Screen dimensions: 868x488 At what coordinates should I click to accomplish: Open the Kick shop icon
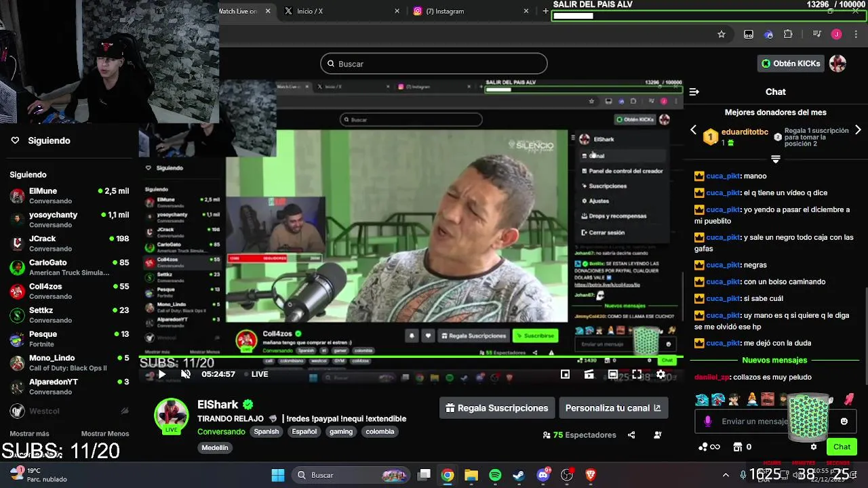738,447
